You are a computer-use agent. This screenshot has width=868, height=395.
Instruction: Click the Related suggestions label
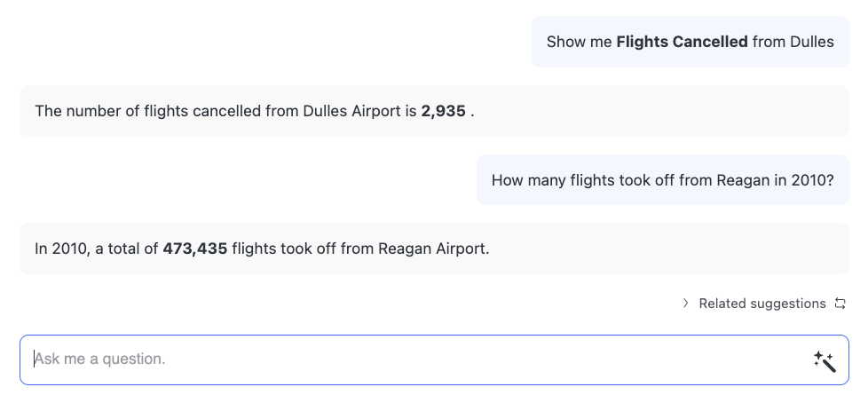761,304
